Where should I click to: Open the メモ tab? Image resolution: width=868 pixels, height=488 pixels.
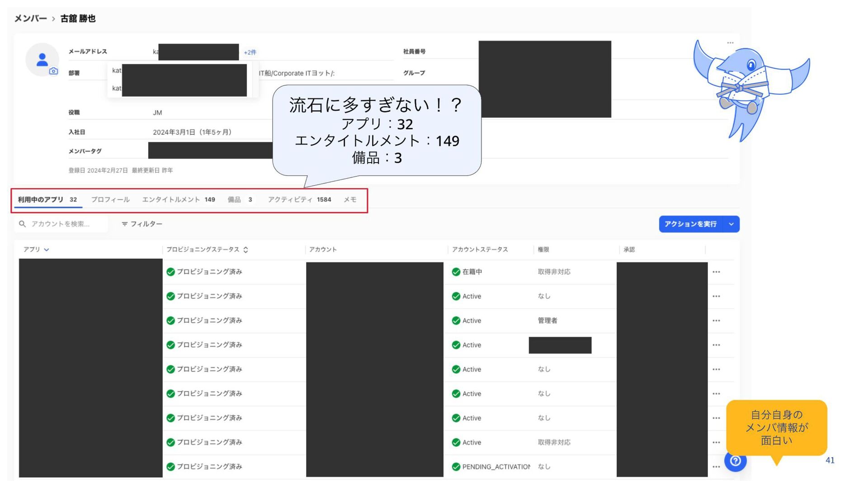pos(350,200)
